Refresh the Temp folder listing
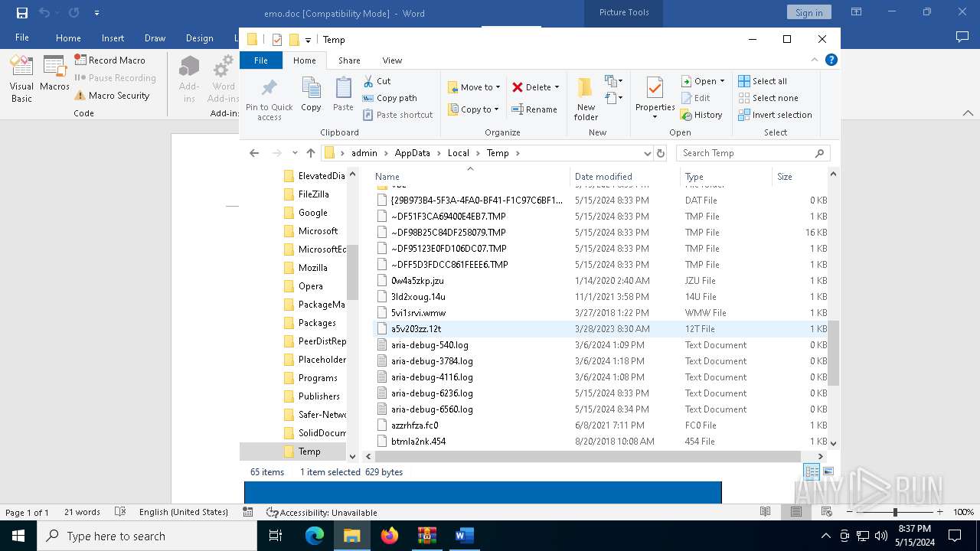The height and width of the screenshot is (551, 980). click(661, 153)
